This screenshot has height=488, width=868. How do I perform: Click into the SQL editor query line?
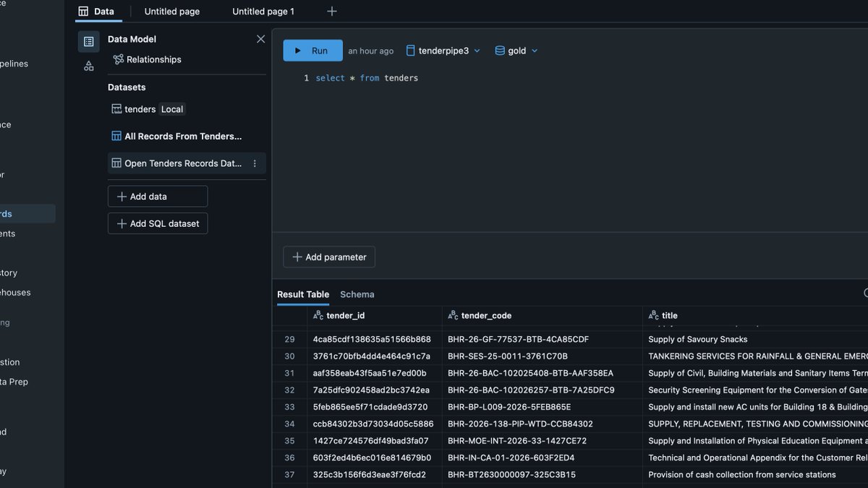coord(367,78)
